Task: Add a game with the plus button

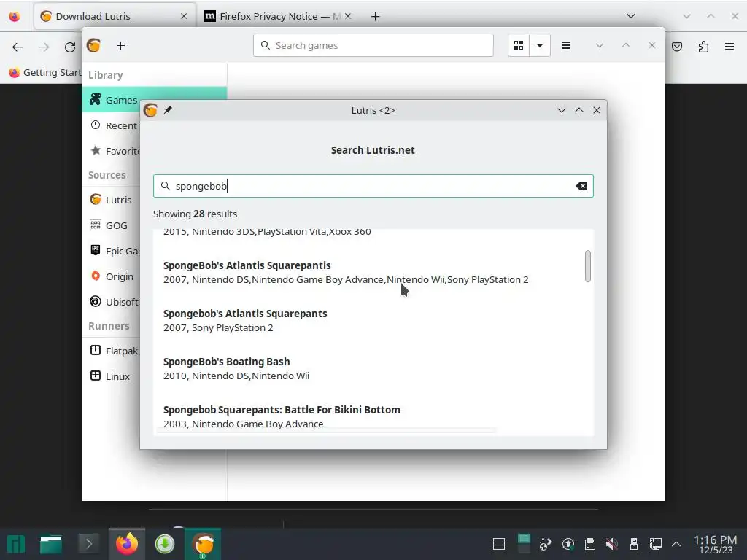Action: [120, 46]
